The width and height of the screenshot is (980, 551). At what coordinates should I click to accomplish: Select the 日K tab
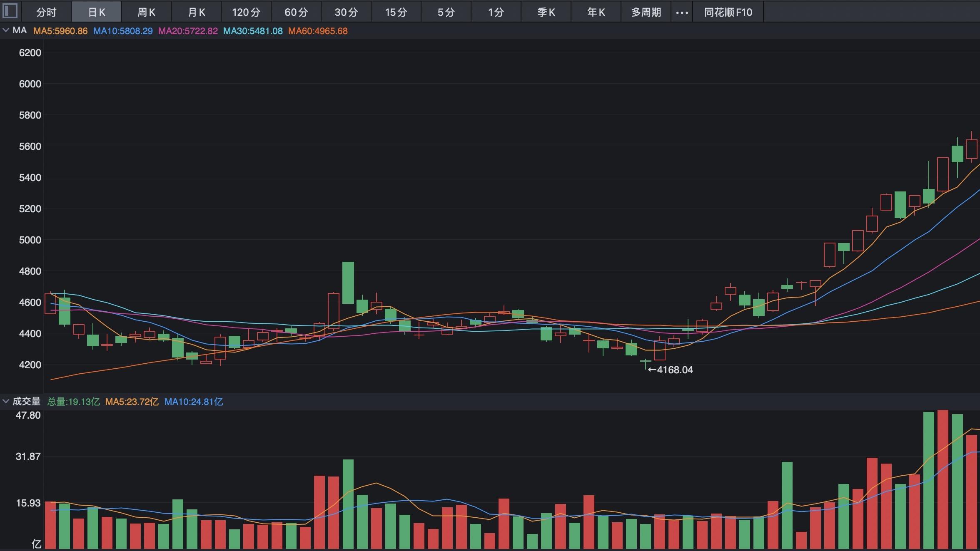[96, 12]
